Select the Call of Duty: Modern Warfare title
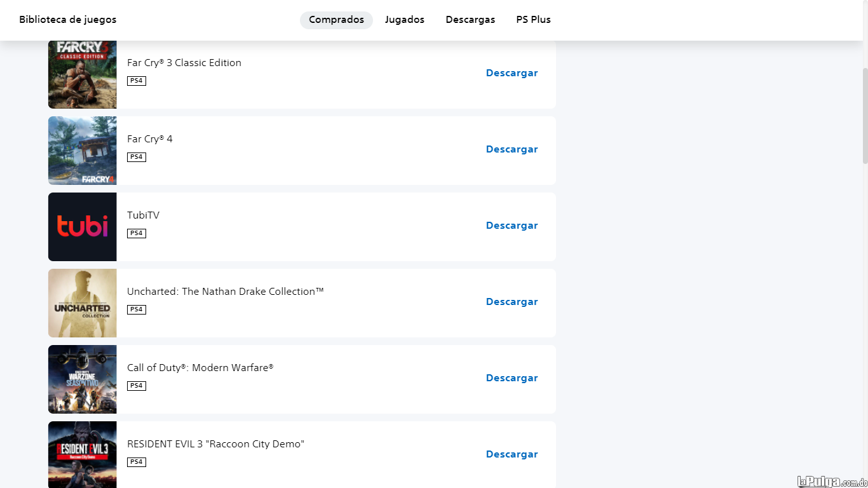This screenshot has width=868, height=488. (x=200, y=368)
